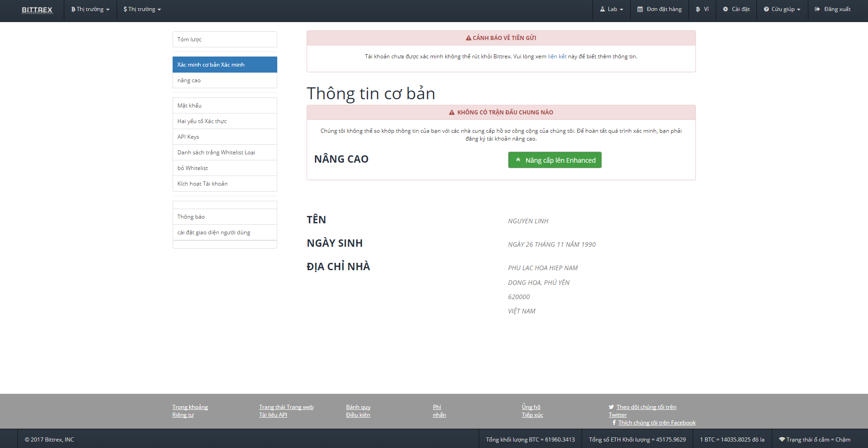Click the calendar icon beside Đơn đặt hàng
This screenshot has width=868, height=448.
[640, 9]
